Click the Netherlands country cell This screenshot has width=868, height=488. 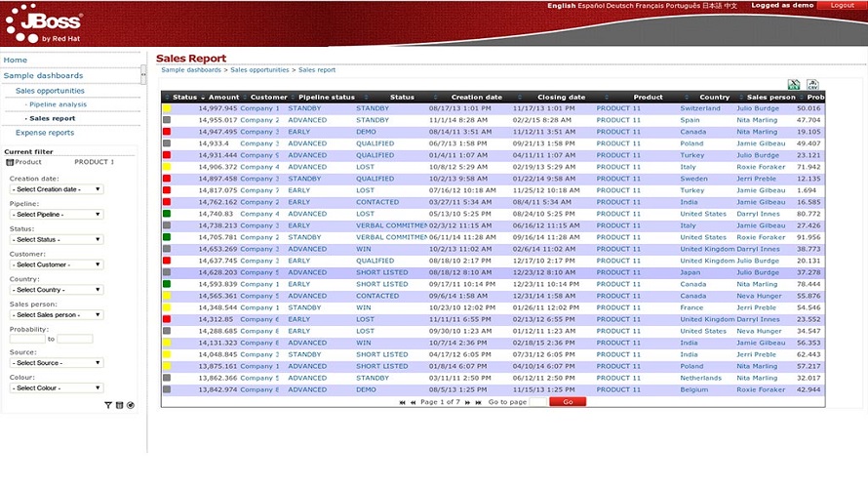701,379
